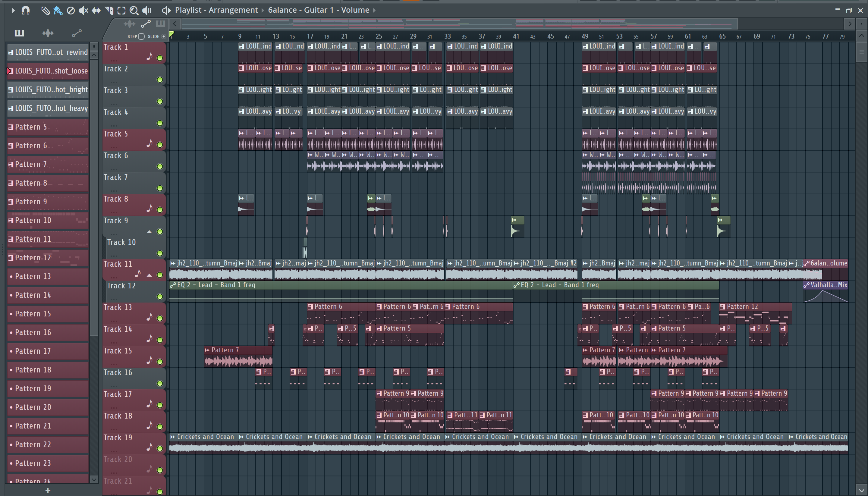
Task: Collapse Track 9 group arrow
Action: [x=149, y=232]
